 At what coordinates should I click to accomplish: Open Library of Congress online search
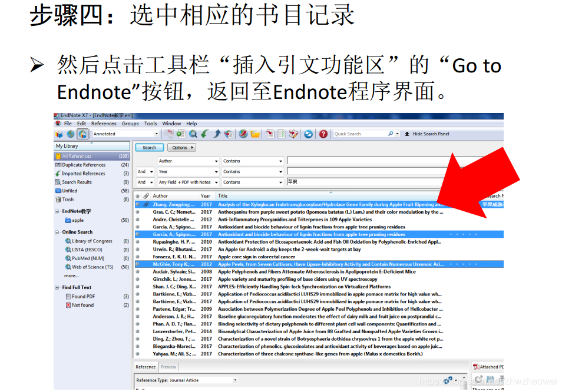(x=92, y=241)
